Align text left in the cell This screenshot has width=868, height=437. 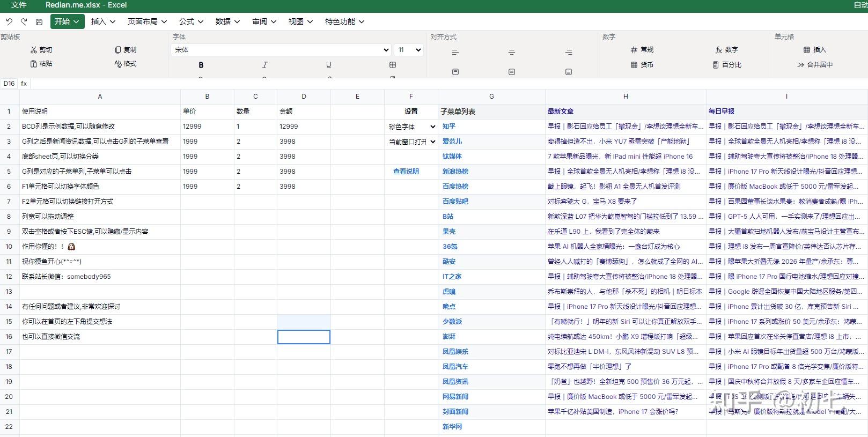click(455, 52)
